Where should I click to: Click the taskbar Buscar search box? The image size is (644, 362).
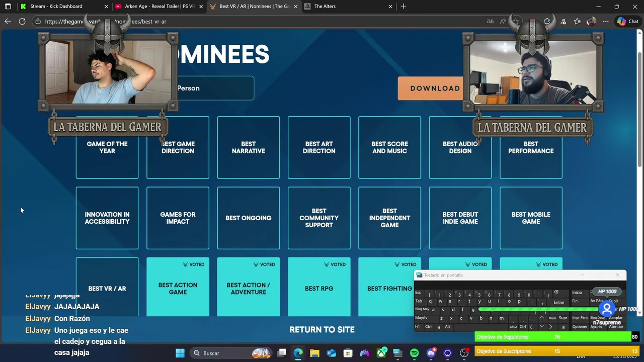pyautogui.click(x=232, y=353)
